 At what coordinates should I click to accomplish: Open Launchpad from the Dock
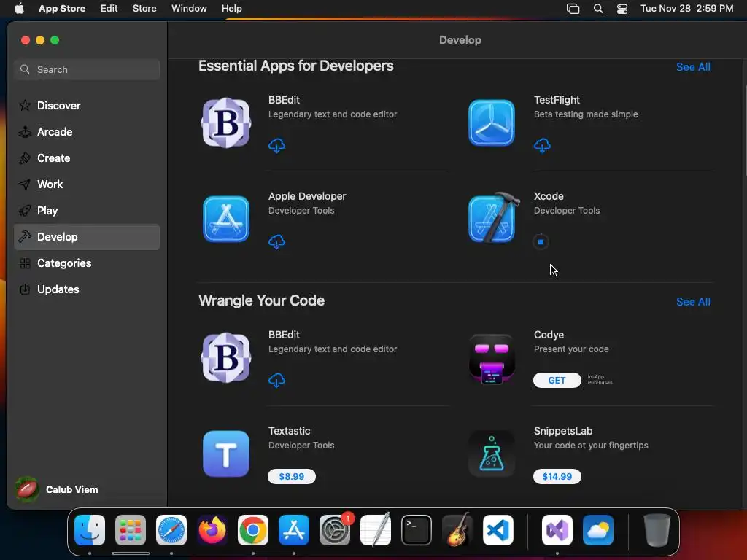[131, 530]
